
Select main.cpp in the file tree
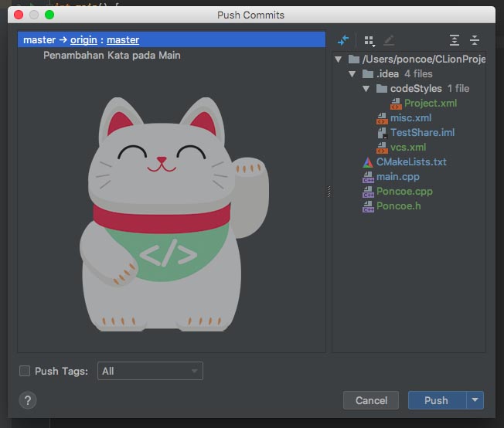[x=398, y=177]
